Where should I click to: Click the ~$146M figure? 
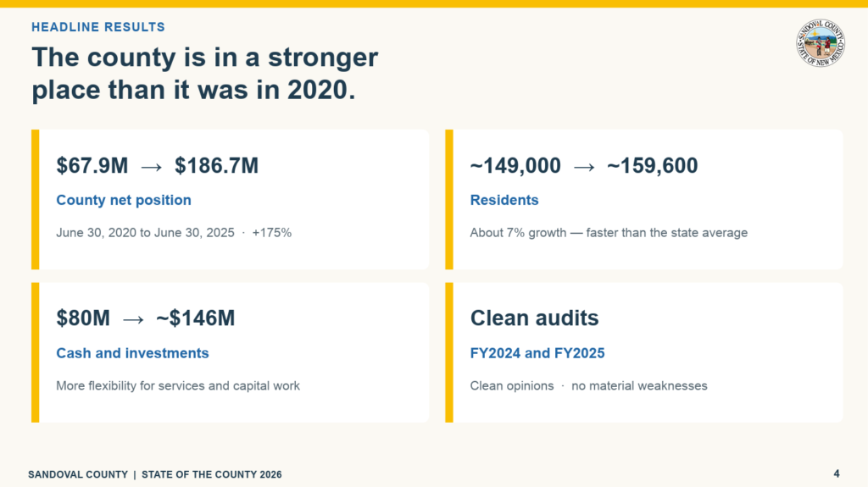(196, 318)
